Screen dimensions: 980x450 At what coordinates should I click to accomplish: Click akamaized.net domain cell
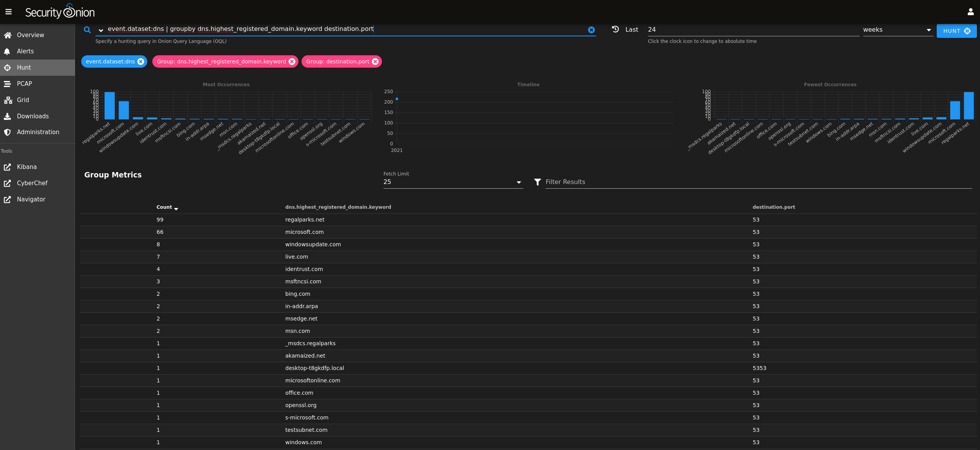[305, 356]
